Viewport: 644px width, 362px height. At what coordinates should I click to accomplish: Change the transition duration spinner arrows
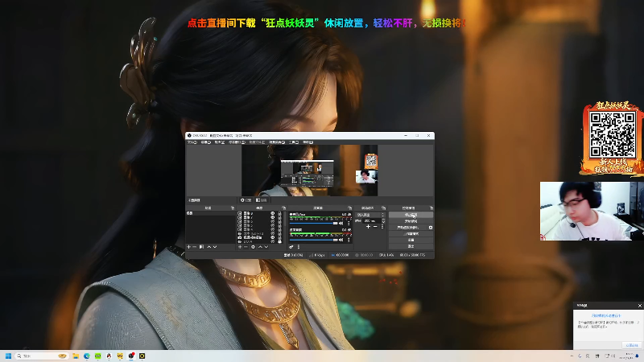pyautogui.click(x=384, y=220)
